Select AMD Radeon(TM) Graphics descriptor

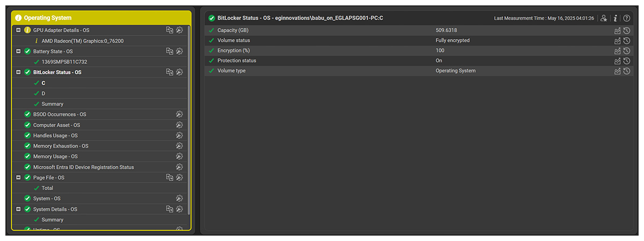(x=78, y=41)
